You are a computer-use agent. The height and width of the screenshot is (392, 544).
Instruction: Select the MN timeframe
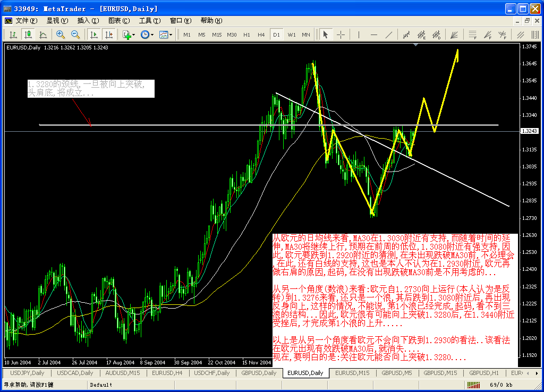pos(306,35)
